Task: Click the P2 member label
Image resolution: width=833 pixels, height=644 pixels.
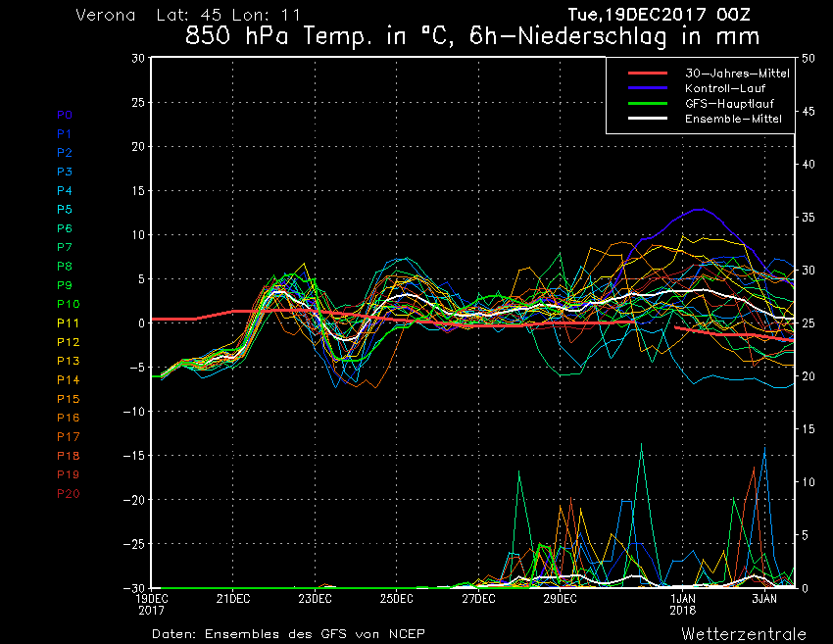Action: tap(65, 153)
